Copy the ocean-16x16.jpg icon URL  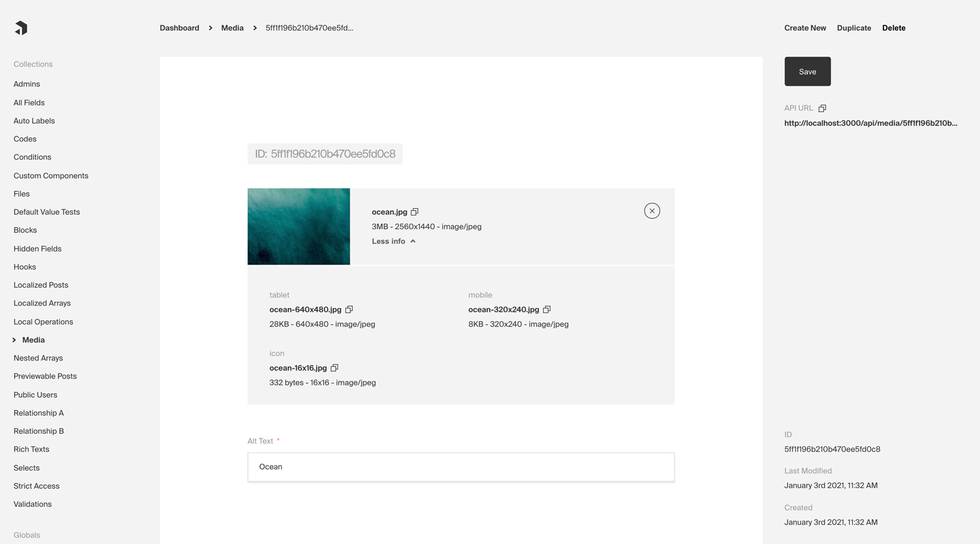[x=334, y=368]
